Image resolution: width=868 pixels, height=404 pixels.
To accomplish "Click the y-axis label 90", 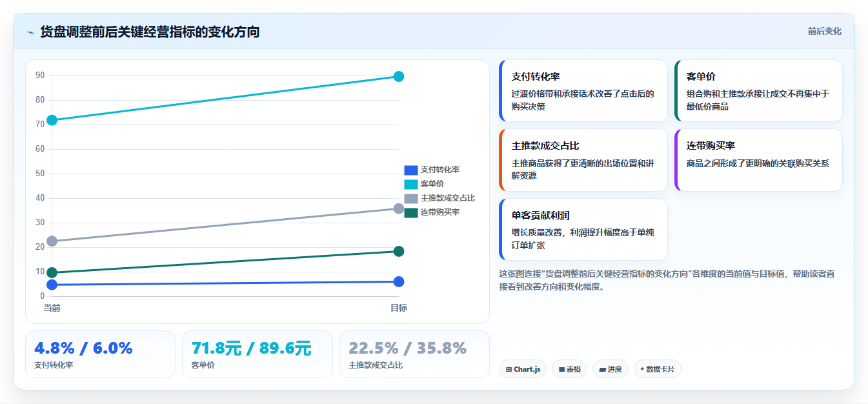I will click(x=40, y=76).
